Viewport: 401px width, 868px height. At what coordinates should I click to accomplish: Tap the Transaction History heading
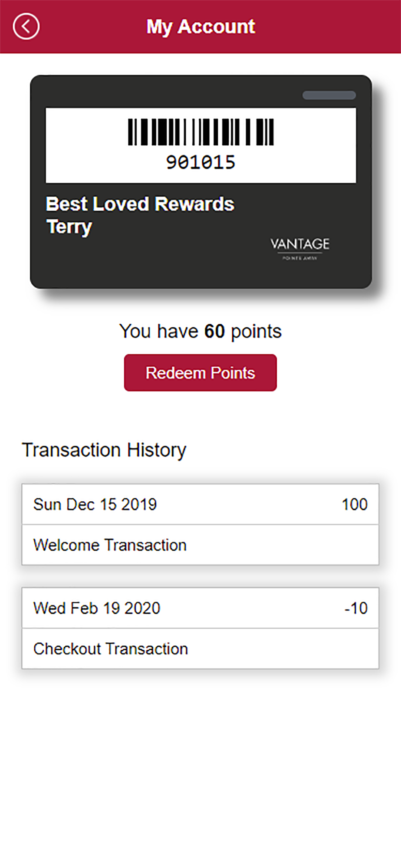coord(104,450)
